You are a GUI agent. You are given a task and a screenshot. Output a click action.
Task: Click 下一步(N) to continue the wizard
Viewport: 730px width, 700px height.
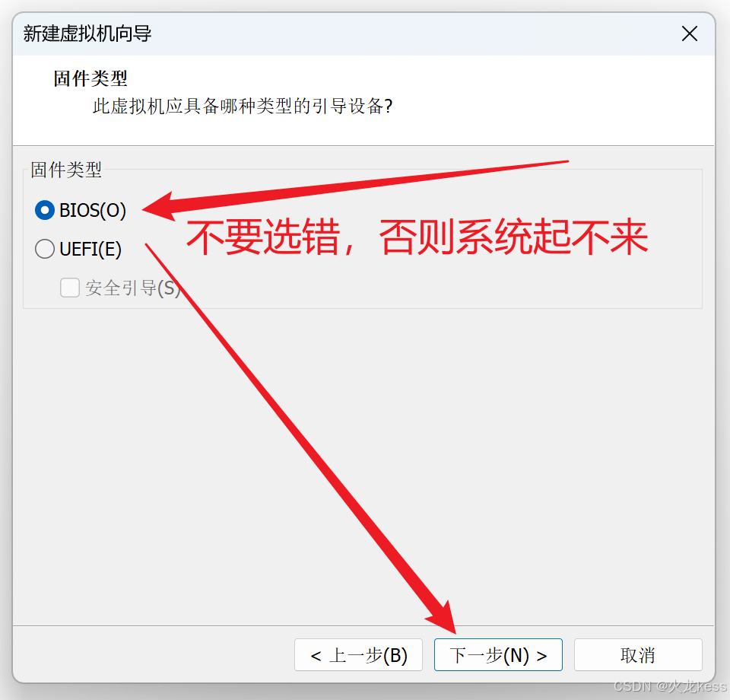click(498, 655)
